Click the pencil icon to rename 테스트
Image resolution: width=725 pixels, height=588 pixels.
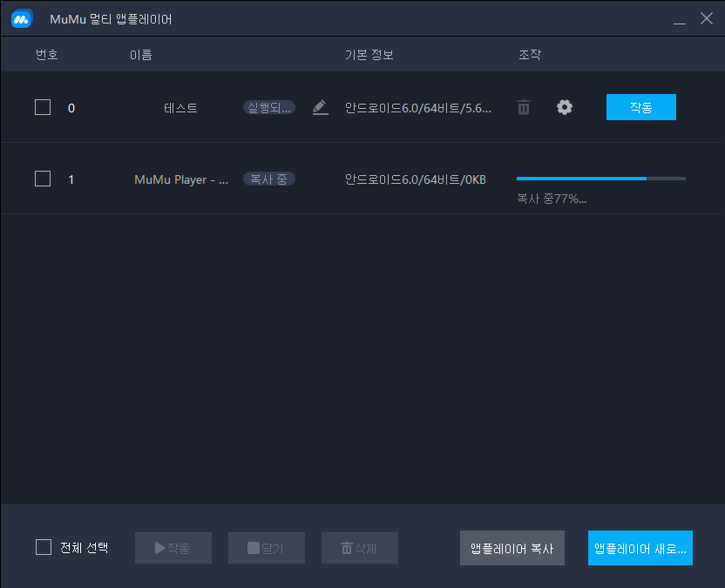coord(320,107)
